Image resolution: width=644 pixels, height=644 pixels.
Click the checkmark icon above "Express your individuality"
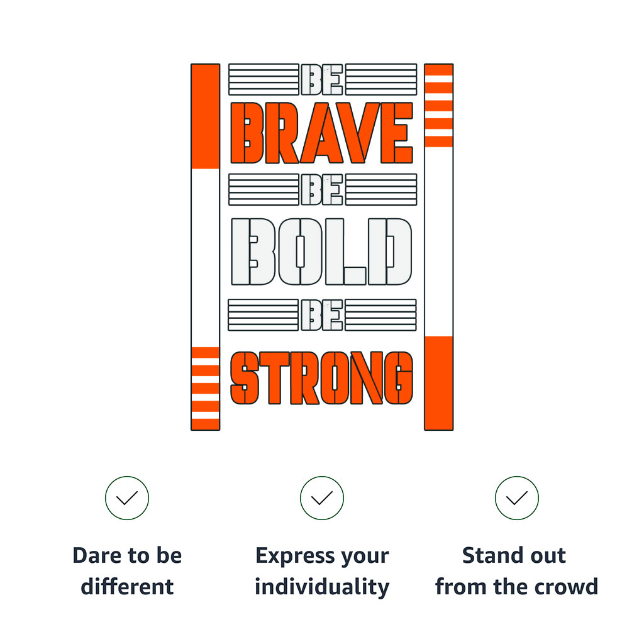pyautogui.click(x=322, y=498)
